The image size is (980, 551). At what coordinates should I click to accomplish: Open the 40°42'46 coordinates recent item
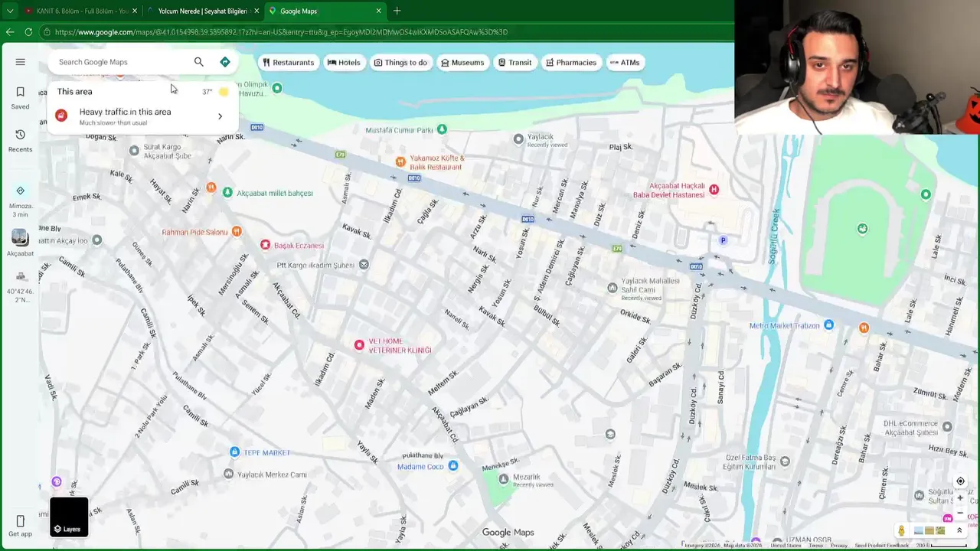click(21, 286)
